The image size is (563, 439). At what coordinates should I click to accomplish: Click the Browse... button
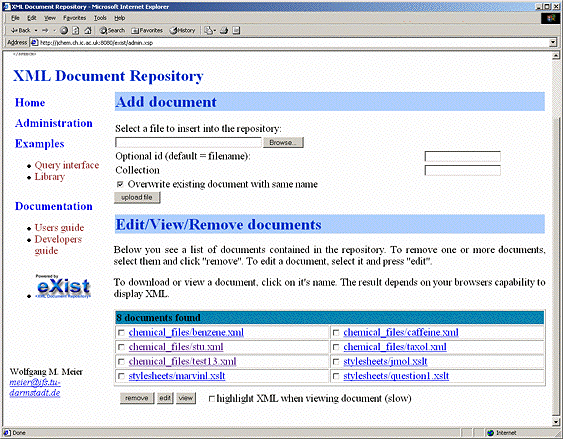click(x=283, y=143)
